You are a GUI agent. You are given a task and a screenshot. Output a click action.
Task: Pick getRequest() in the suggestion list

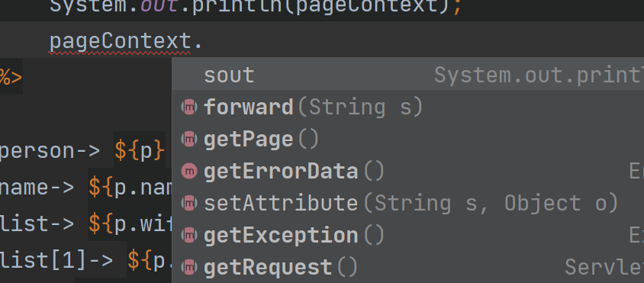click(x=407, y=267)
